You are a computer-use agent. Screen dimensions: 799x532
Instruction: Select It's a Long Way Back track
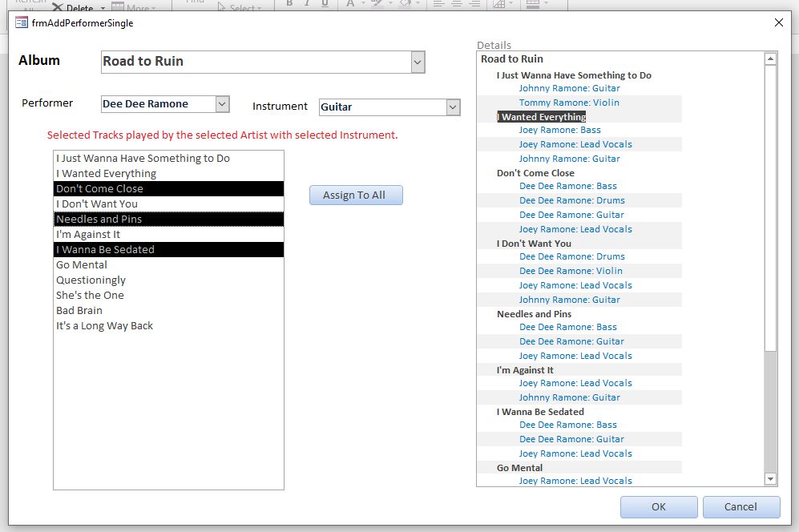point(168,325)
